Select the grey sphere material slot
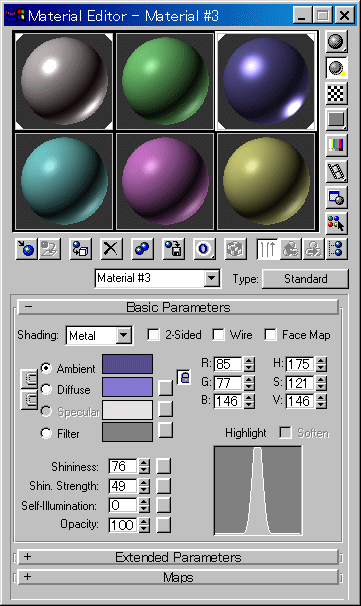The image size is (361, 606). pyautogui.click(x=64, y=81)
